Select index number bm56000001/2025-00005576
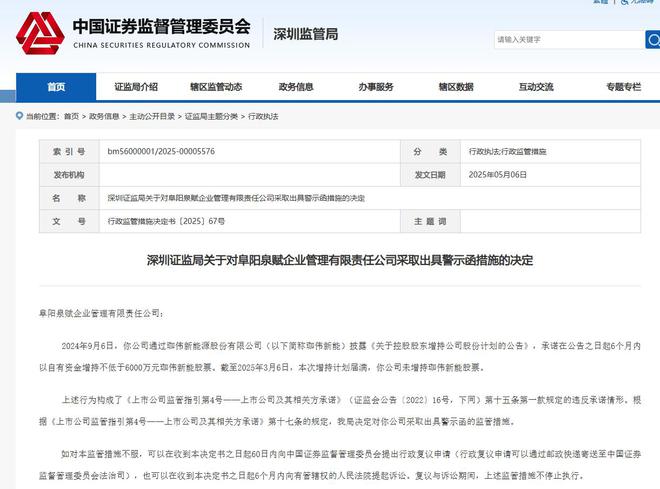This screenshot has height=489, width=660. click(x=161, y=151)
